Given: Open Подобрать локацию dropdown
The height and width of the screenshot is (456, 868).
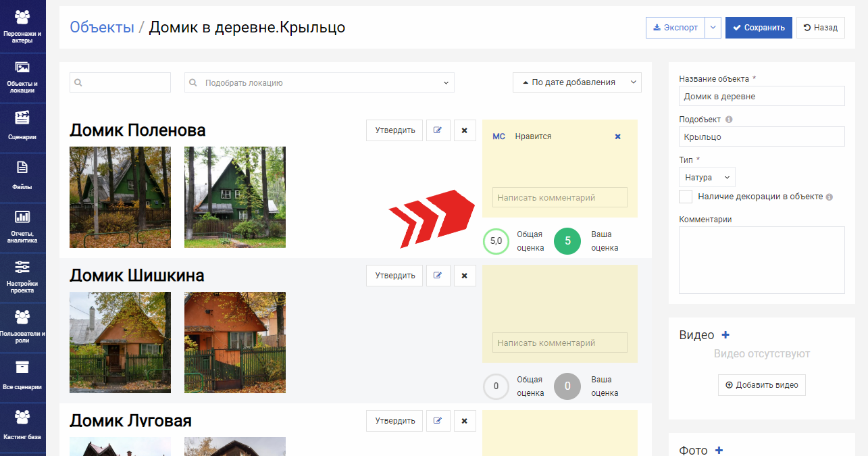Looking at the screenshot, I should click(320, 82).
